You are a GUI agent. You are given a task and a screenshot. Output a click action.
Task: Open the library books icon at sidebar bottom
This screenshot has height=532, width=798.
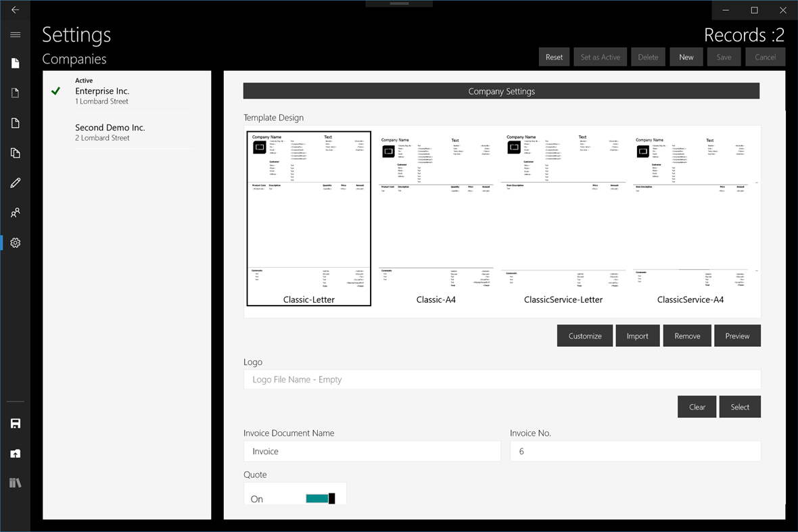click(x=15, y=482)
